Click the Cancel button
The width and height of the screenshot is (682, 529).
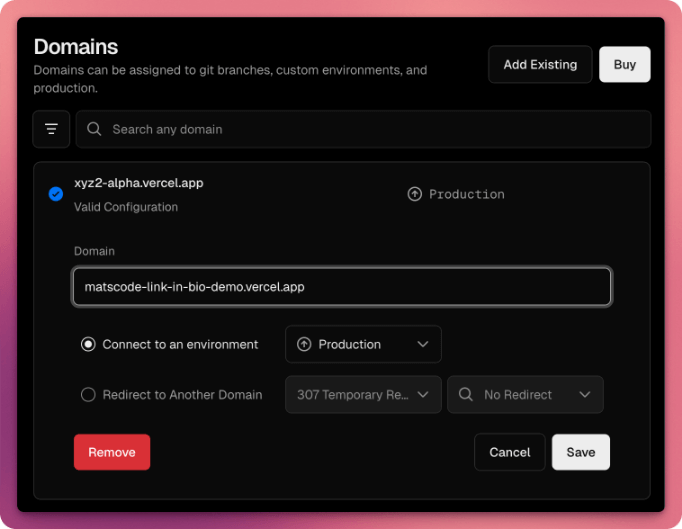click(x=510, y=452)
